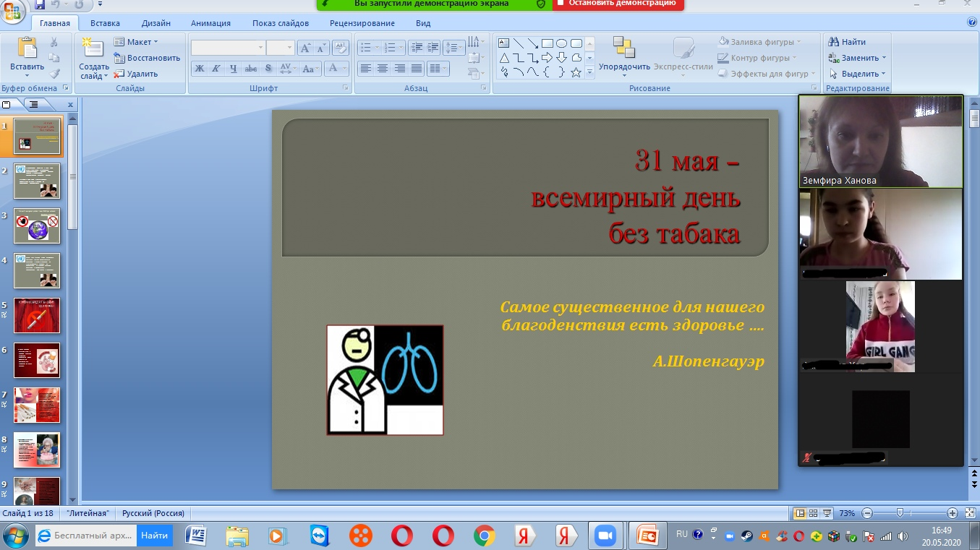Switch to Outline tab in slides pane

coord(33,105)
